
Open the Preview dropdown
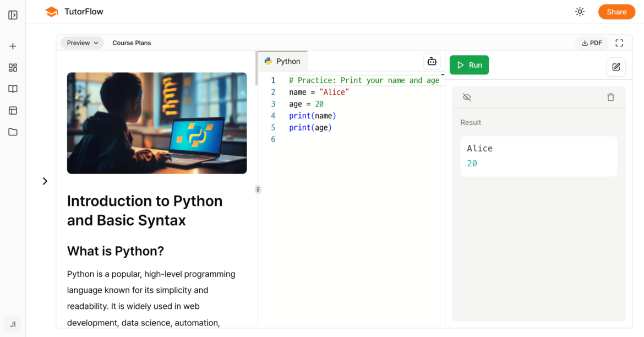(x=82, y=43)
